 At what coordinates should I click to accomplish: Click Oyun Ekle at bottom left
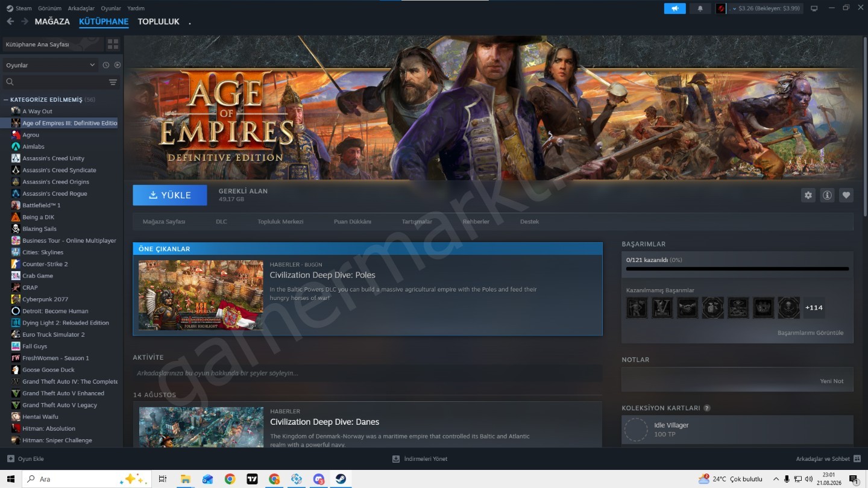pos(25,459)
